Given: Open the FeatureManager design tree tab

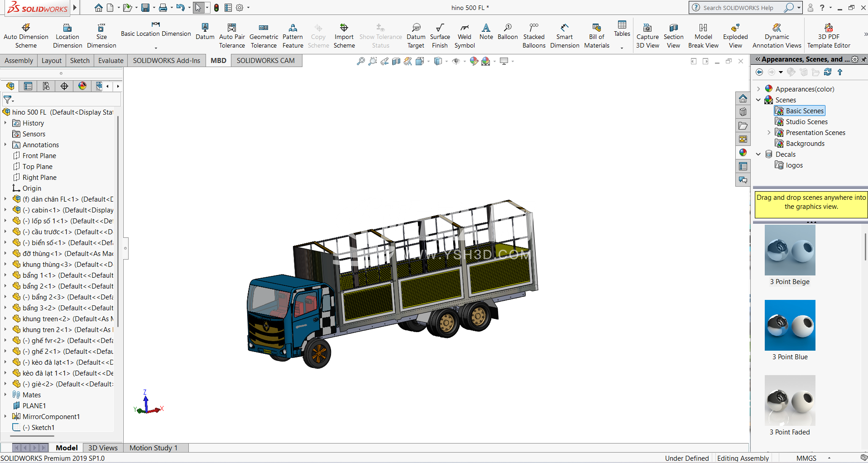Looking at the screenshot, I should coord(10,86).
